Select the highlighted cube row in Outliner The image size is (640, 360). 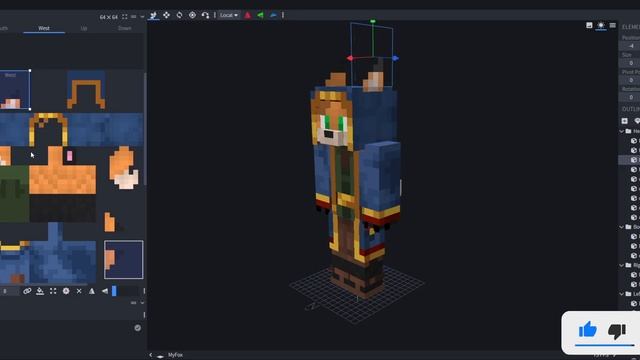point(629,160)
